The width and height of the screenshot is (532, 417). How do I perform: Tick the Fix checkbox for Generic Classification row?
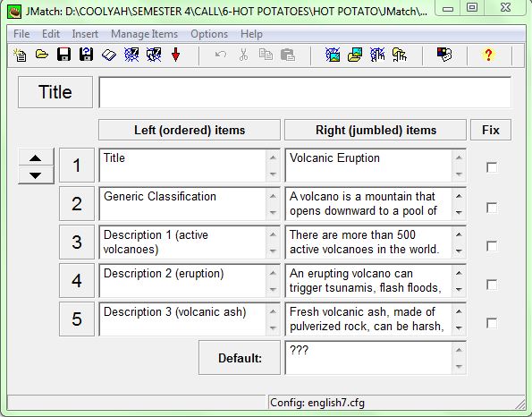coord(492,208)
